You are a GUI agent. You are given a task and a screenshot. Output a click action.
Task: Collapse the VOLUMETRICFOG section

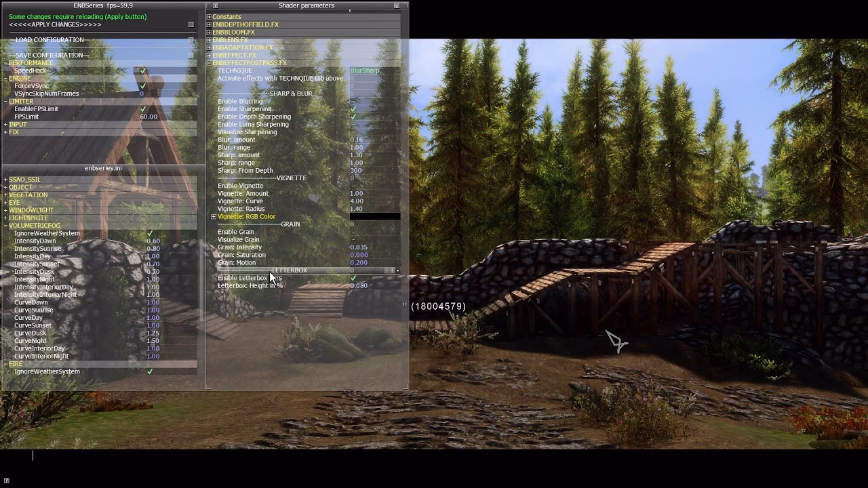pyautogui.click(x=6, y=226)
